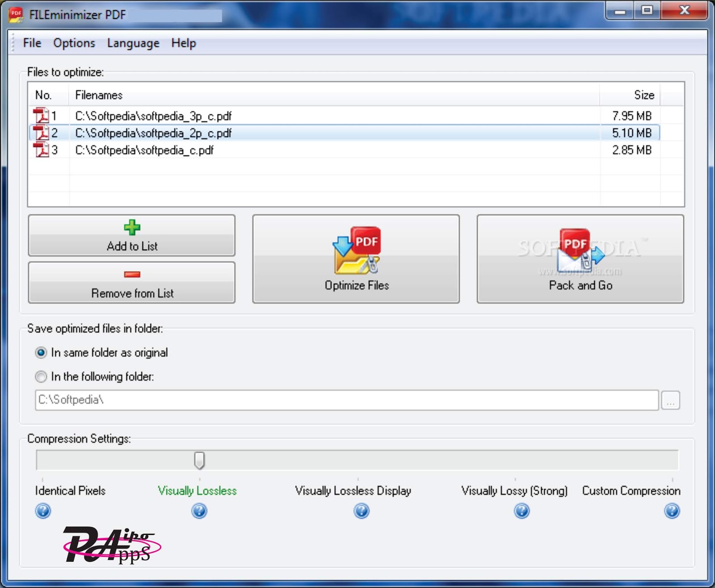This screenshot has height=588, width=715.
Task: Click the compression level slider handle
Action: click(x=199, y=460)
